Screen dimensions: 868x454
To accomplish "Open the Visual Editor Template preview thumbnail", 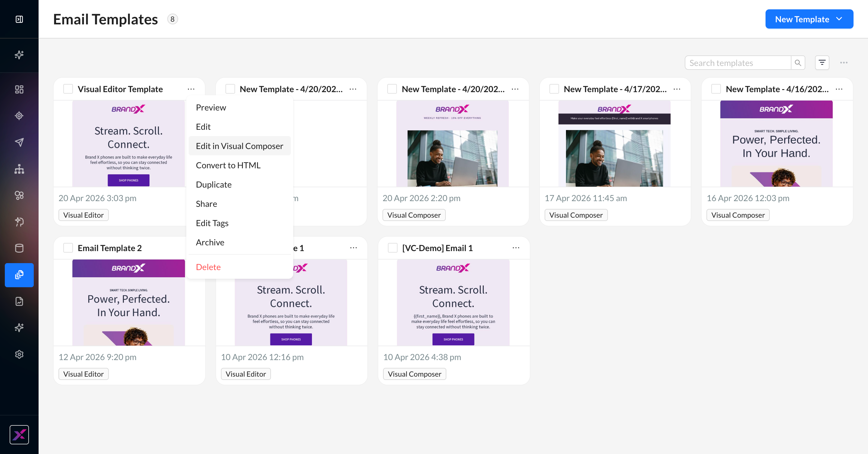I will (x=129, y=144).
